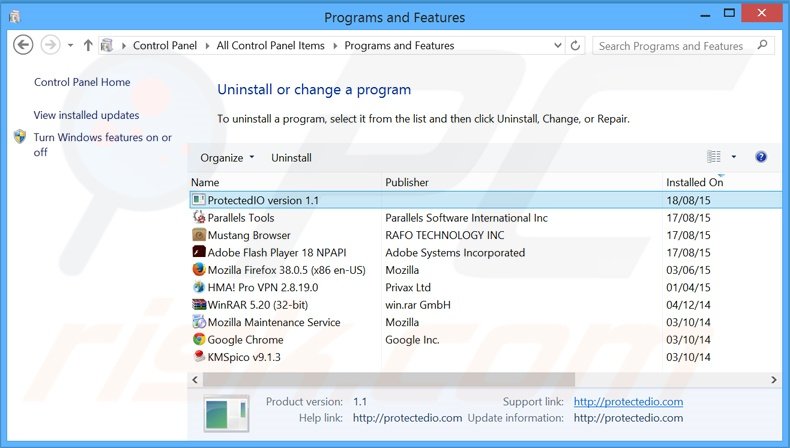Viewport: 790px width, 448px height.
Task: Click the large ProtectedIO thumbnail in details pane
Action: [226, 414]
